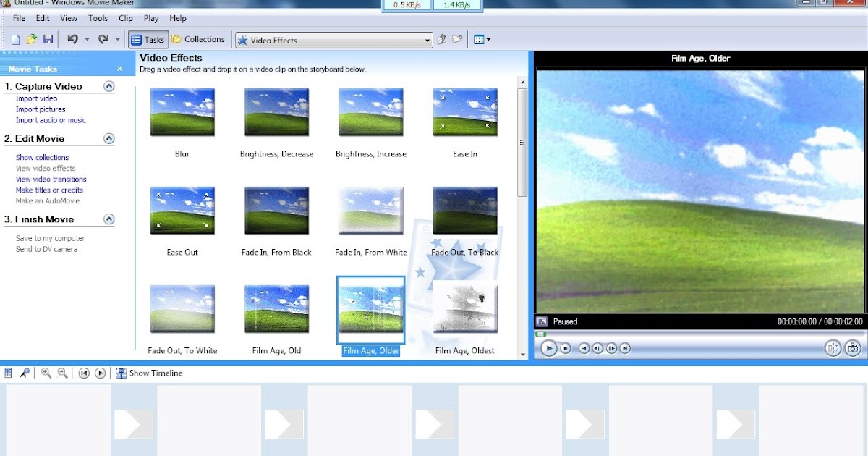Open the Clip menu

tap(126, 18)
